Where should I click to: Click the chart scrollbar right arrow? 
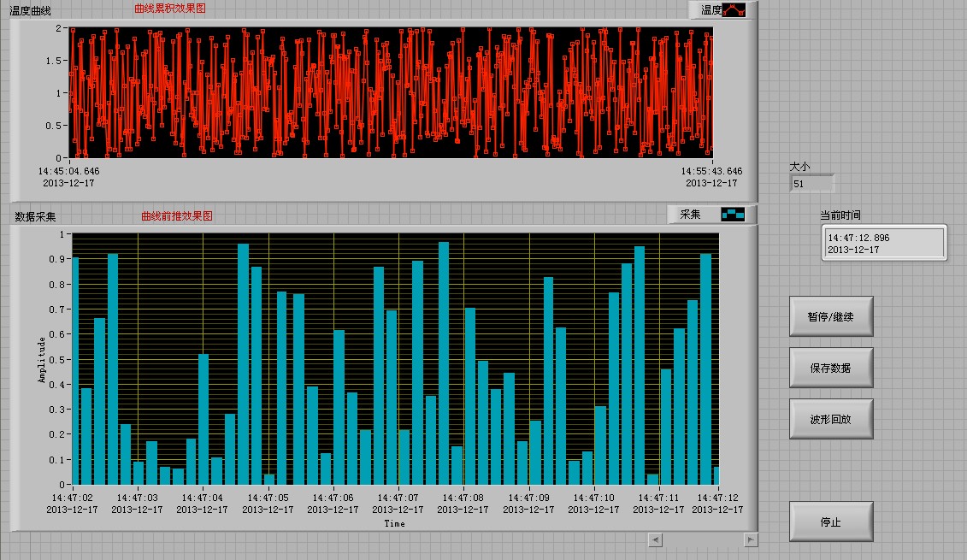pyautogui.click(x=751, y=539)
